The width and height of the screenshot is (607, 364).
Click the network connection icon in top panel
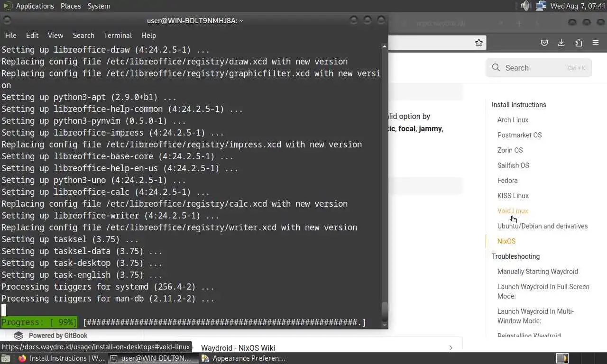541,6
